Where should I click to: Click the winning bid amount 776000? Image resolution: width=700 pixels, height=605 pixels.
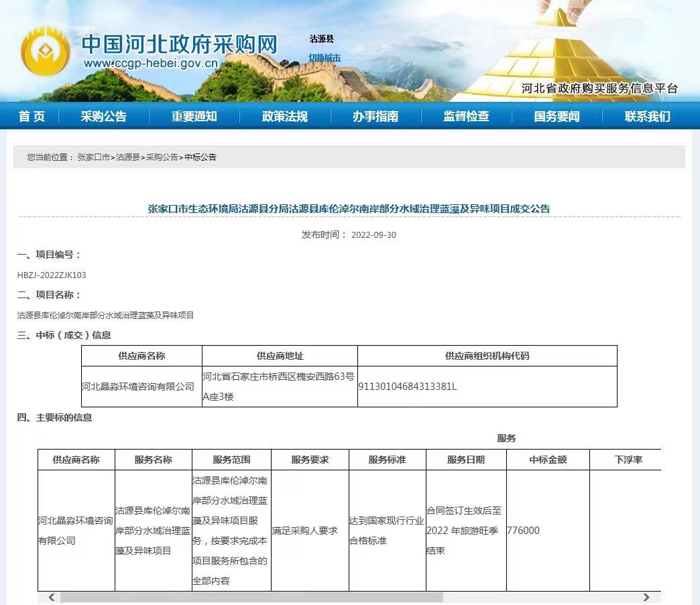[x=523, y=531]
